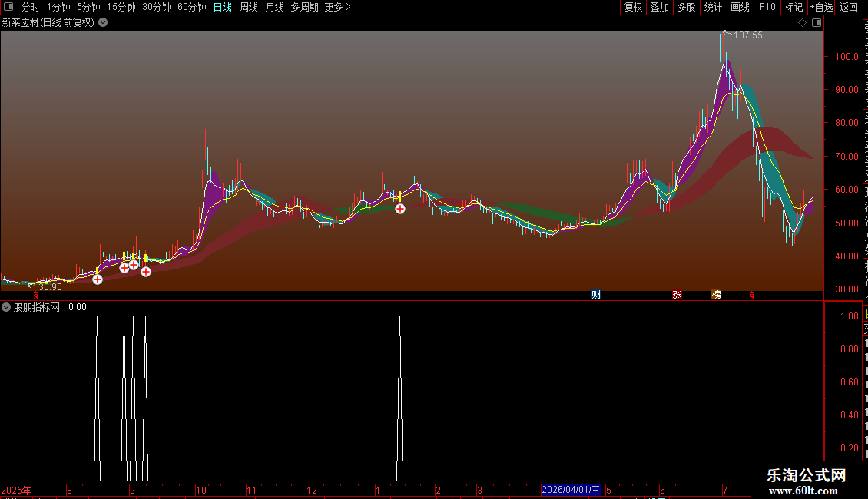Click the 107.55 high price label
Viewport: 868px width, 499px height.
748,35
